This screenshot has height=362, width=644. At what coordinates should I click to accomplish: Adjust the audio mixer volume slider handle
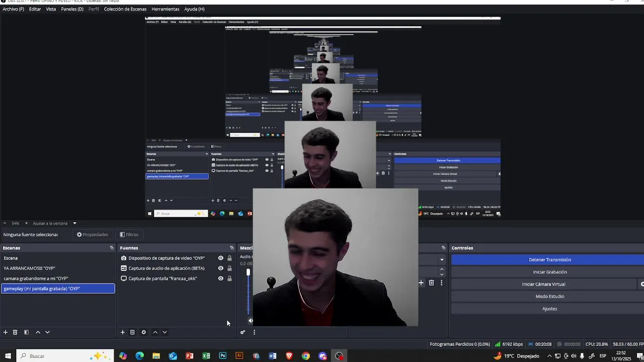pos(248,272)
